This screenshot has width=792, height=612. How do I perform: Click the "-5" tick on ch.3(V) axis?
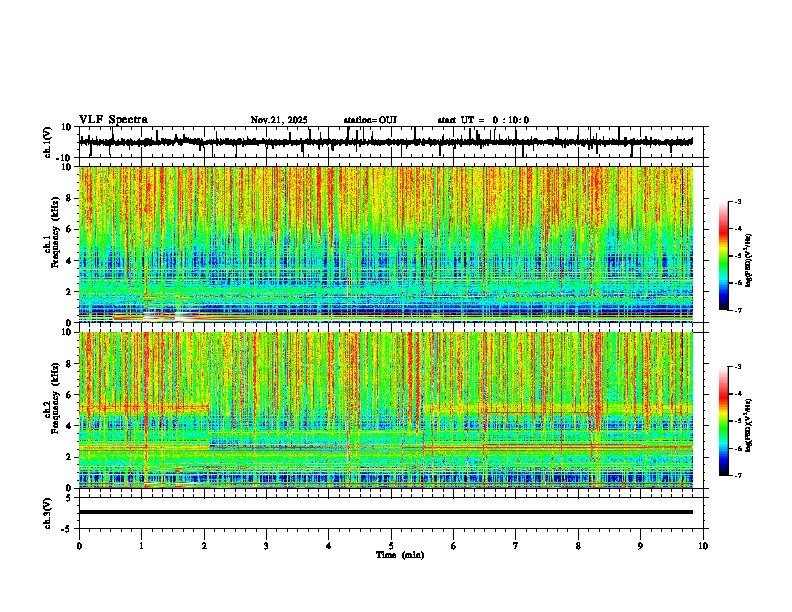point(66,529)
